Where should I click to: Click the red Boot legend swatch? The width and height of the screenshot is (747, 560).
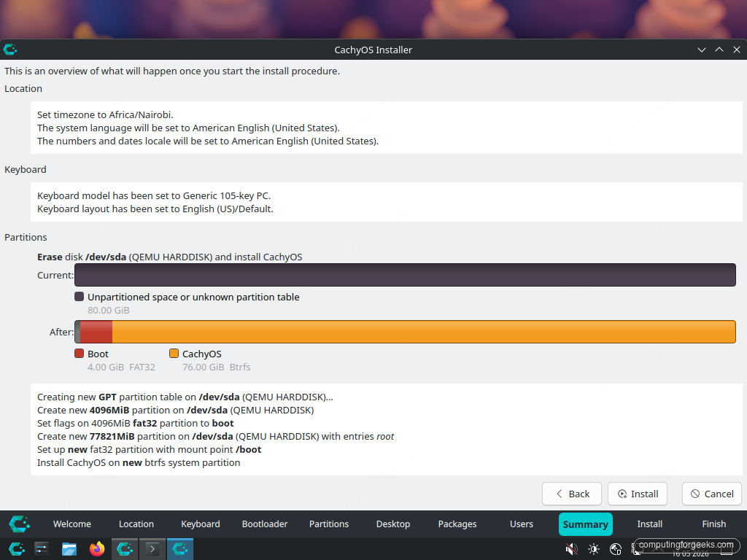point(79,354)
